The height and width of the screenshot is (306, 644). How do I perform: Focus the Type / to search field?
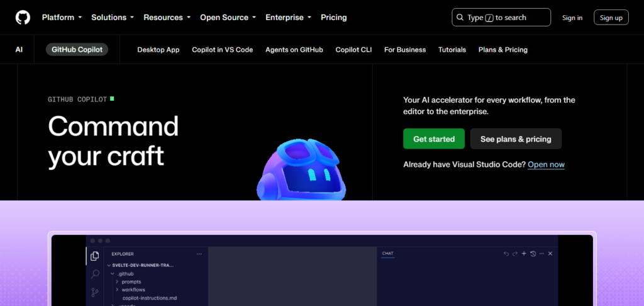pos(501,18)
